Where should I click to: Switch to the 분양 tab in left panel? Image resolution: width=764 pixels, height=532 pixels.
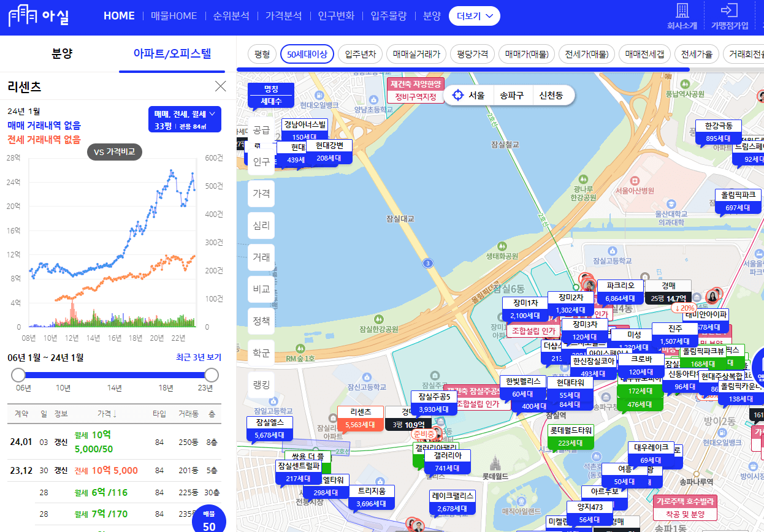tap(62, 54)
